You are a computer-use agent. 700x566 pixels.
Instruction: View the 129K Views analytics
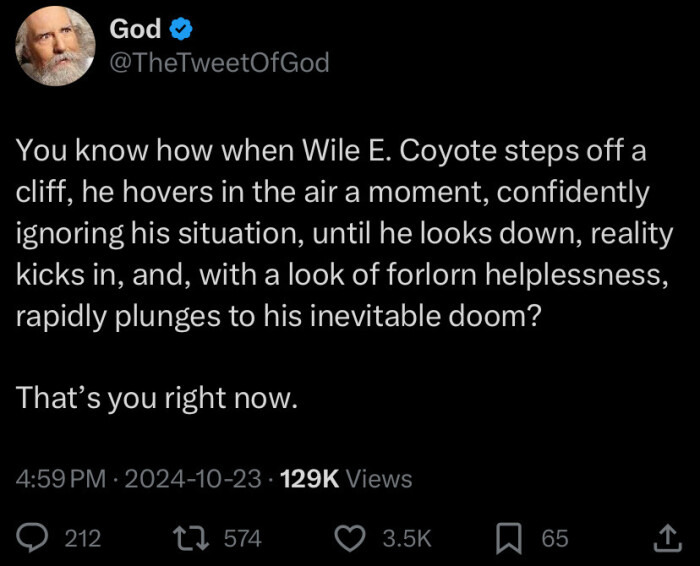click(346, 479)
